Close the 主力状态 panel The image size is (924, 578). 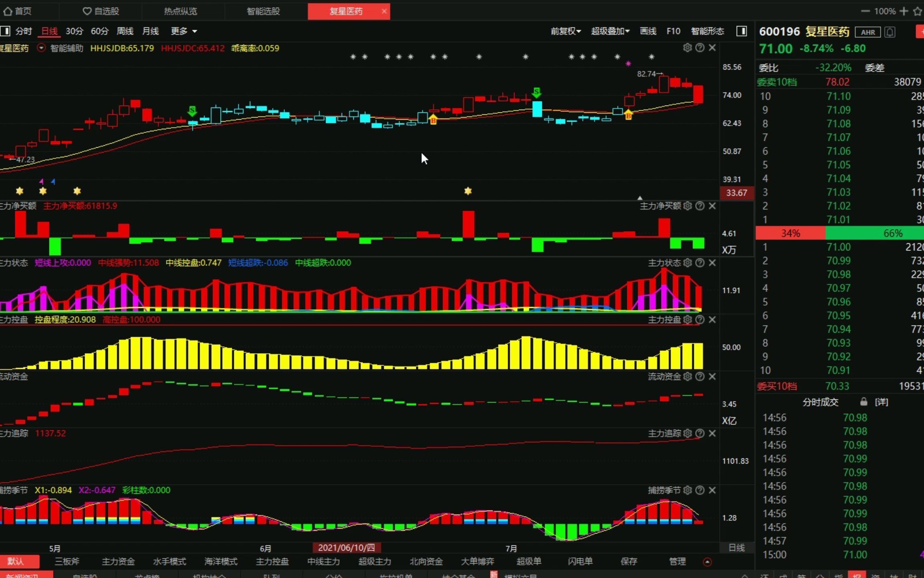point(712,263)
